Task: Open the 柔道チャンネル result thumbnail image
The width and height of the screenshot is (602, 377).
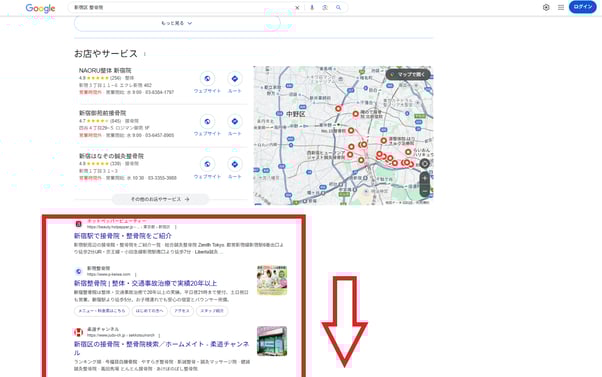Action: click(x=272, y=341)
